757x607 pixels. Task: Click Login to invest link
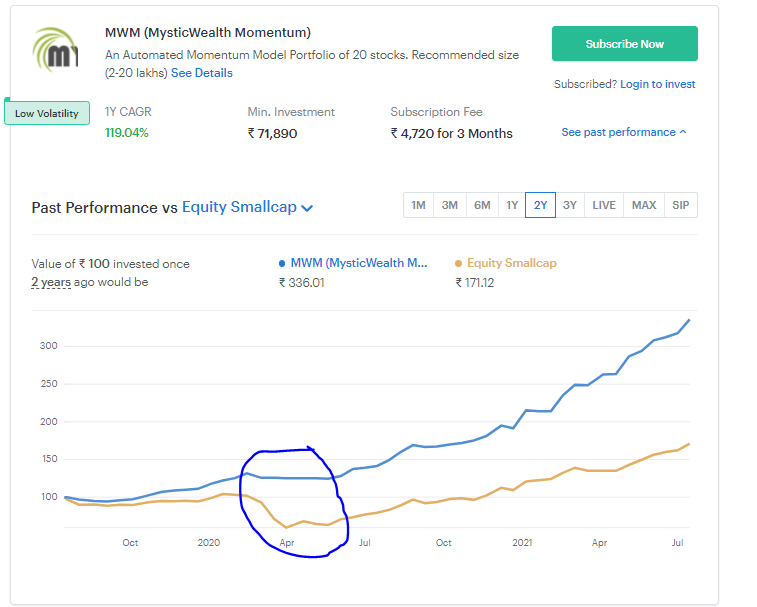pos(658,84)
